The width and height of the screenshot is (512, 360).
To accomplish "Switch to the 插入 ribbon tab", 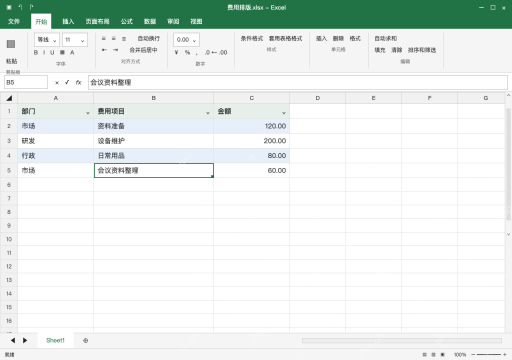I will [x=68, y=21].
